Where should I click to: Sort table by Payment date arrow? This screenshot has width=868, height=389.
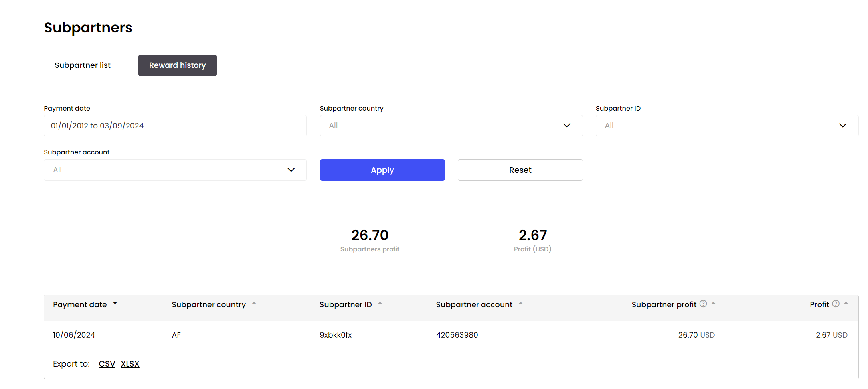(115, 304)
